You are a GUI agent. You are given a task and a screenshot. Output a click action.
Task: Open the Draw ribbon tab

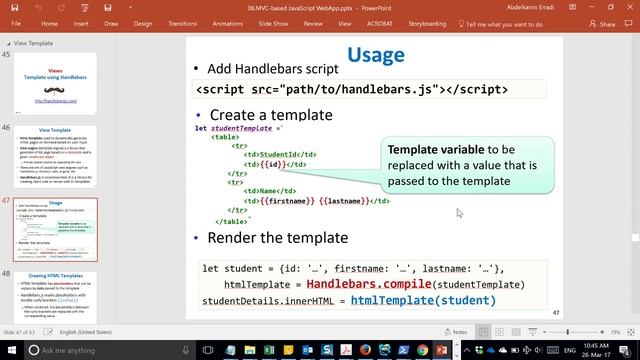[111, 24]
